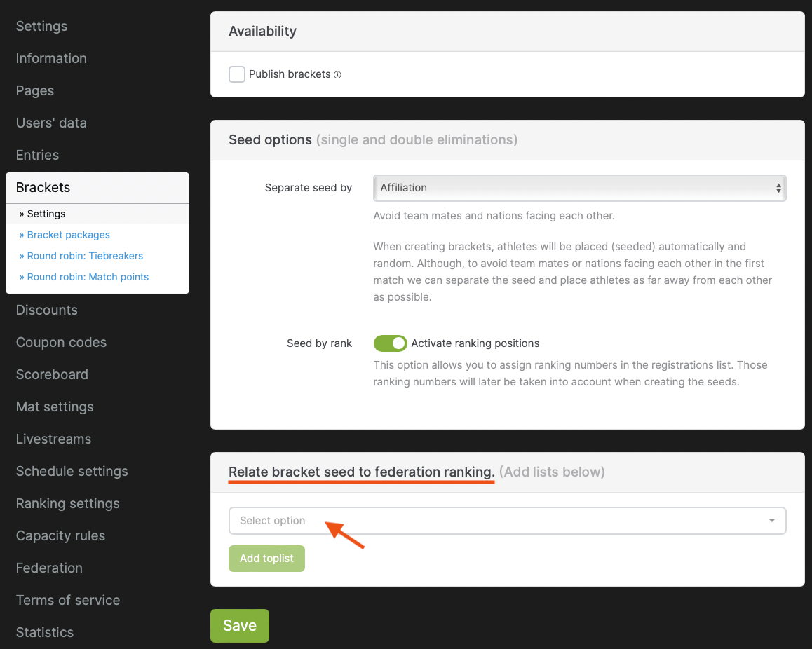This screenshot has height=649, width=812.
Task: Open Bracket packages settings
Action: (65, 234)
